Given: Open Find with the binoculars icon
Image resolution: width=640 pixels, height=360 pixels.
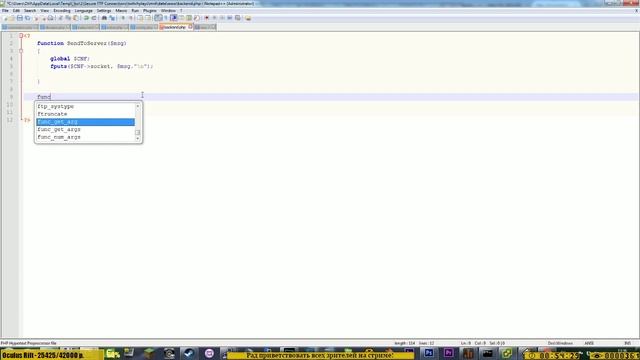Looking at the screenshot, I should click(104, 18).
